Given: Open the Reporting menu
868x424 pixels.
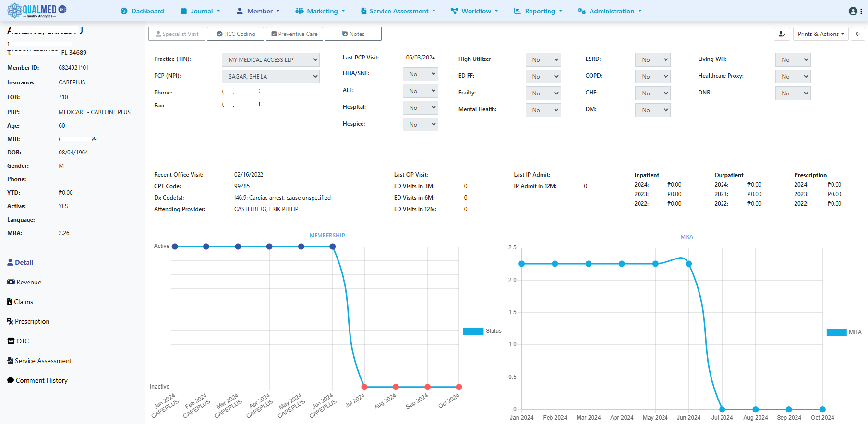Looking at the screenshot, I should click(538, 11).
